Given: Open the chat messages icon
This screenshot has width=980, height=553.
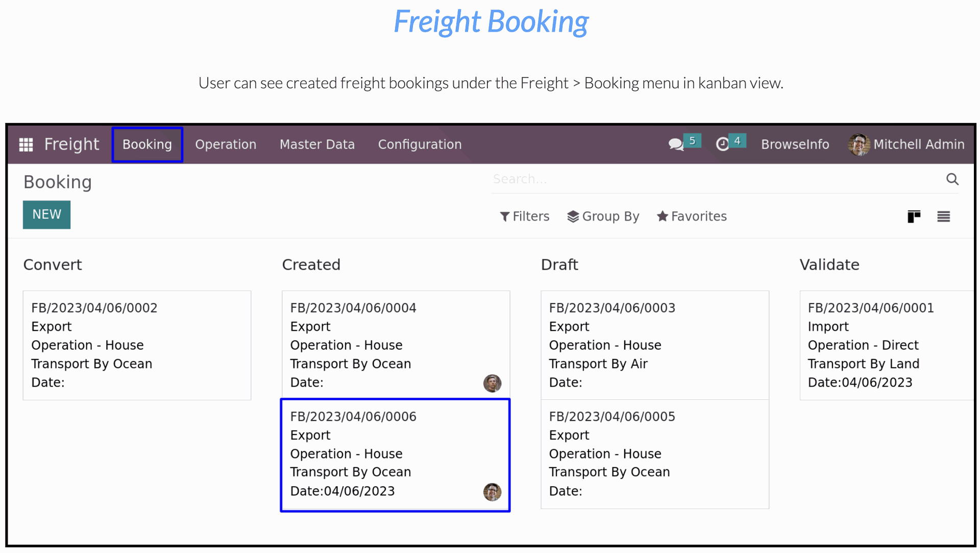Looking at the screenshot, I should [x=676, y=145].
